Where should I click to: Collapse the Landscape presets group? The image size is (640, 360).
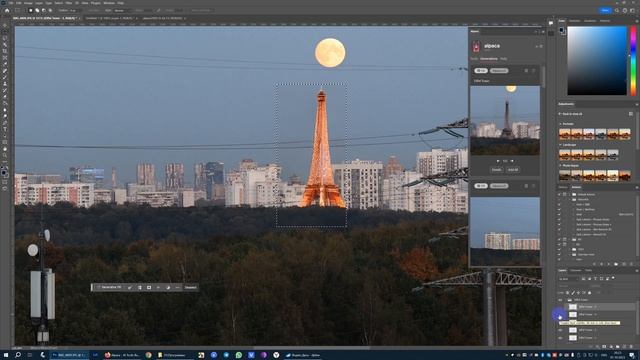tap(560, 145)
